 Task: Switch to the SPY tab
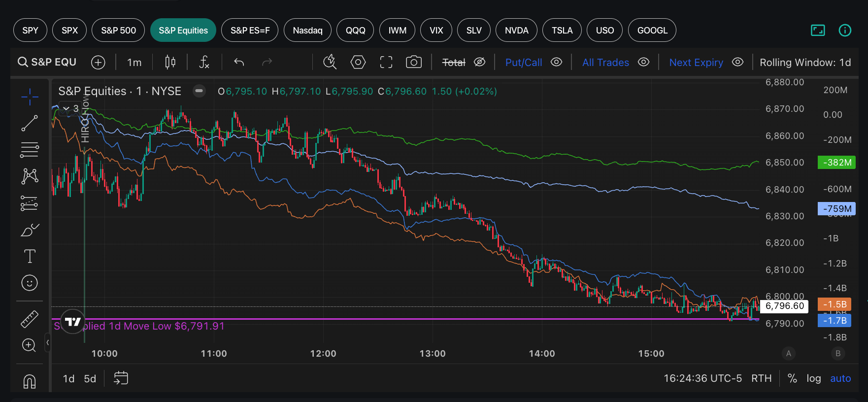[x=30, y=30]
